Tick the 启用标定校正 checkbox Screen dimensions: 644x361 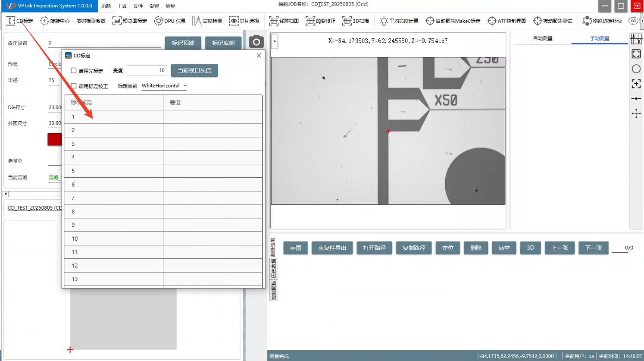point(74,86)
